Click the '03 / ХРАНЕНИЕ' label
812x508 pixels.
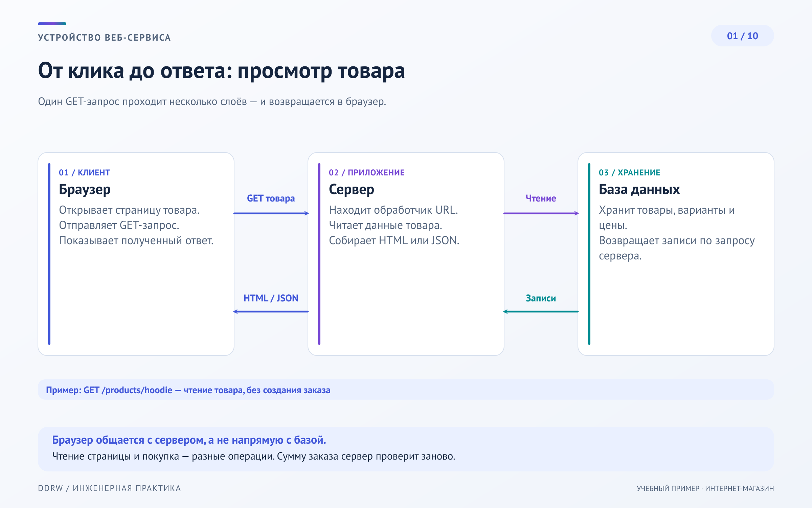tap(629, 173)
